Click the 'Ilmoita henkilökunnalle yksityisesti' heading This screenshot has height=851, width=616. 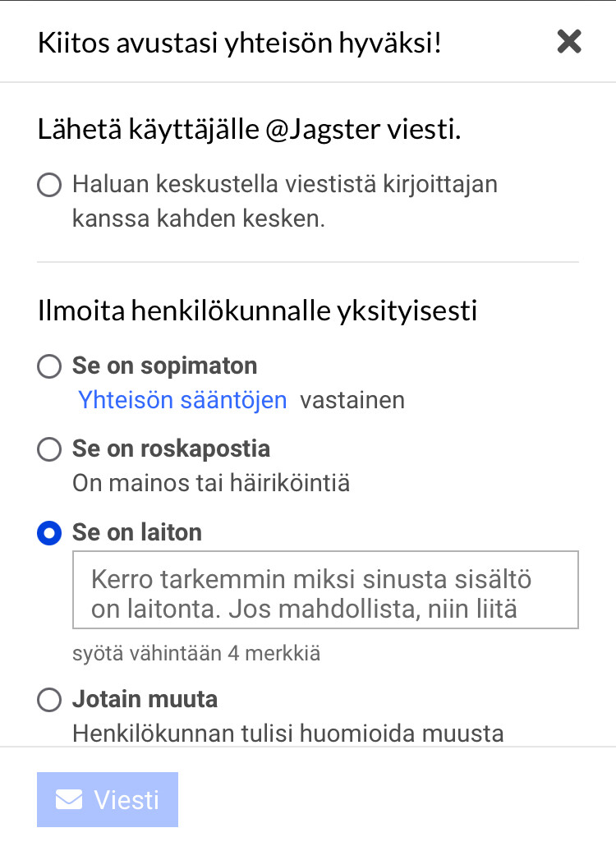click(x=258, y=310)
